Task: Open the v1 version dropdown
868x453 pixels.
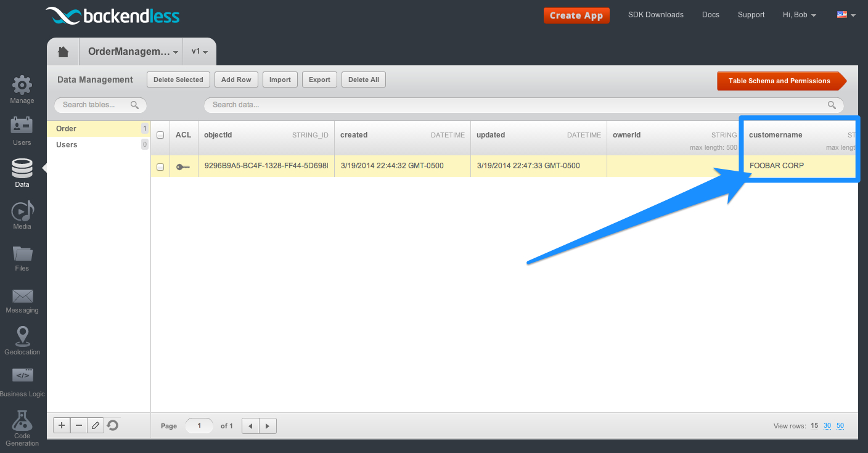Action: point(200,52)
